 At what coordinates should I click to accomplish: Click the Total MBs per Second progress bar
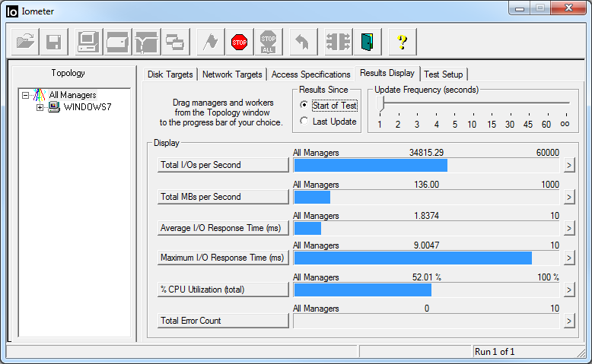coord(426,198)
